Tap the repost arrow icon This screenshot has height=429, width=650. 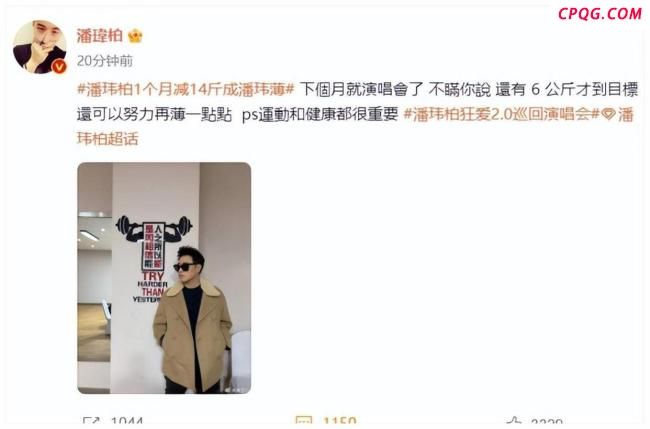tap(91, 422)
